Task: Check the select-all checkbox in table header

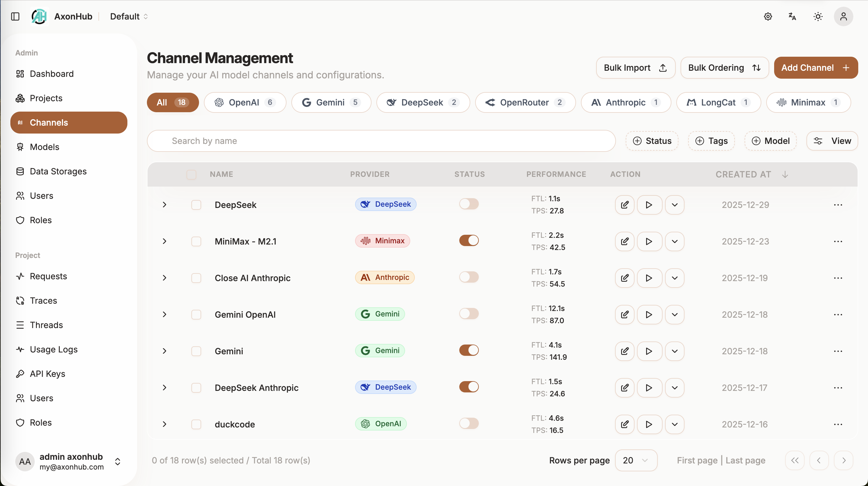Action: (x=191, y=174)
